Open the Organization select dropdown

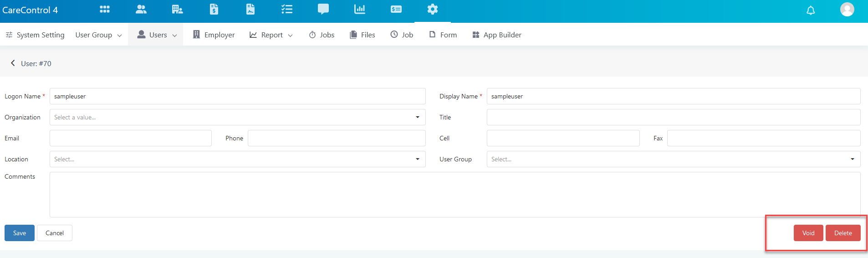pyautogui.click(x=237, y=117)
